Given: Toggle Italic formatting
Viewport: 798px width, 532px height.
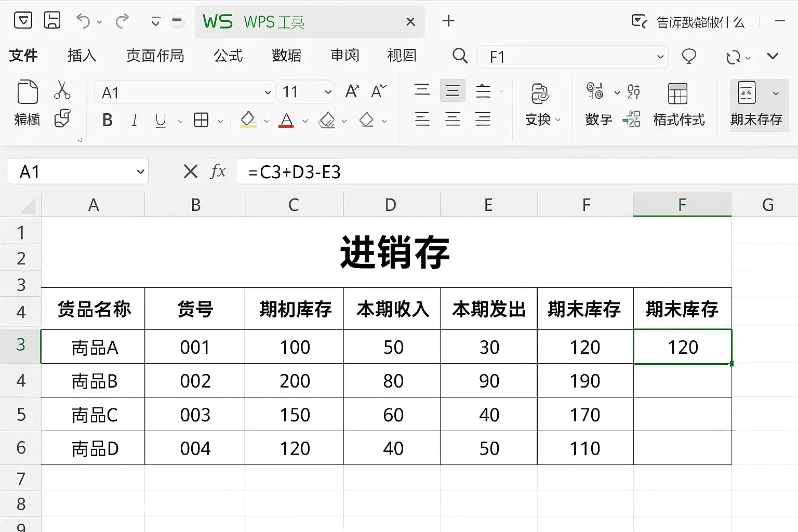Looking at the screenshot, I should click(x=135, y=120).
